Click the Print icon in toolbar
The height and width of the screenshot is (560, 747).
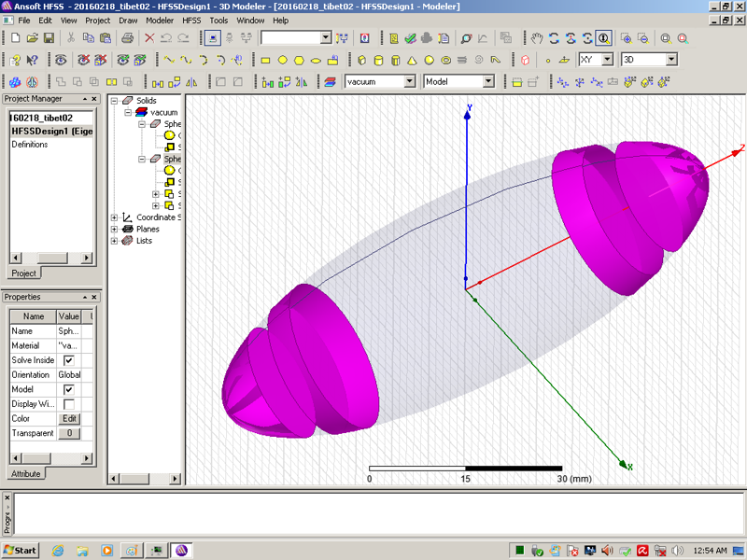click(127, 38)
